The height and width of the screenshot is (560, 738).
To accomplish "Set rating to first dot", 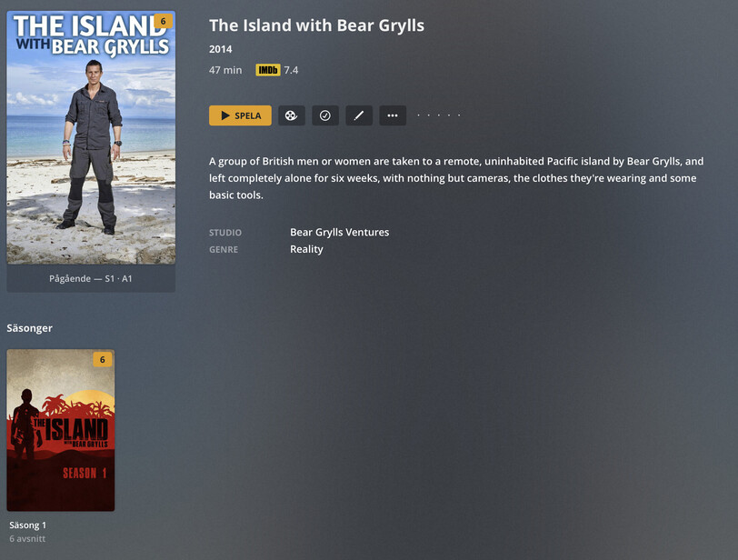I will 418,115.
